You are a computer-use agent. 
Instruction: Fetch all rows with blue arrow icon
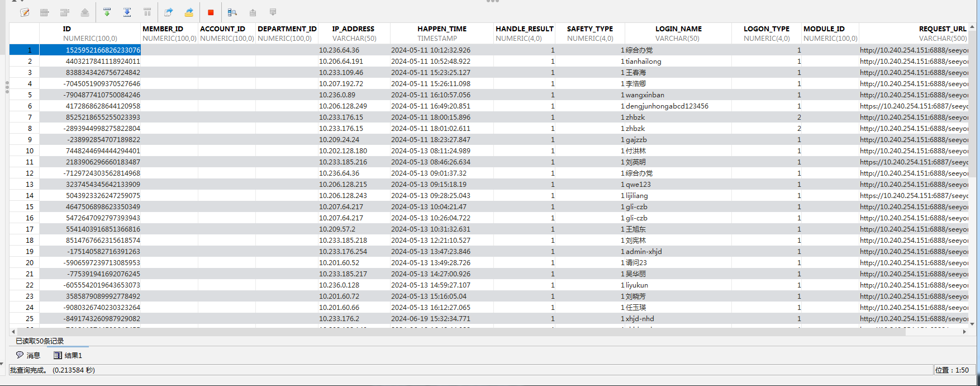pos(127,12)
